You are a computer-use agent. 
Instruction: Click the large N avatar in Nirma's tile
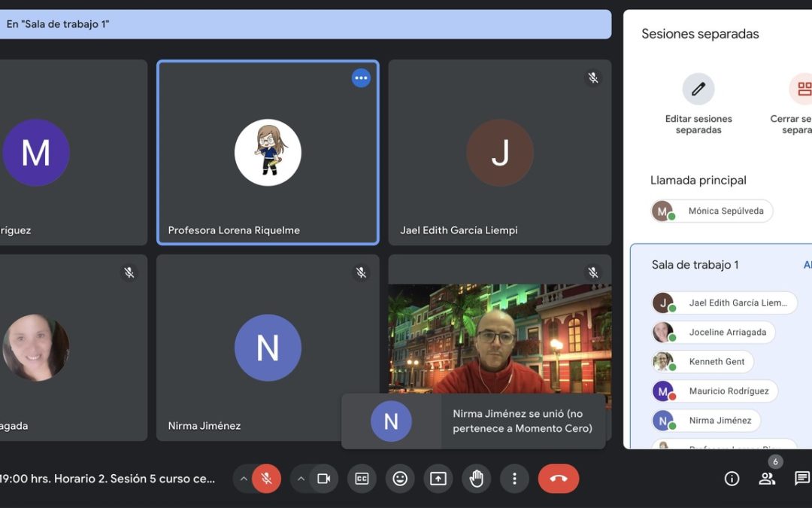(x=268, y=347)
